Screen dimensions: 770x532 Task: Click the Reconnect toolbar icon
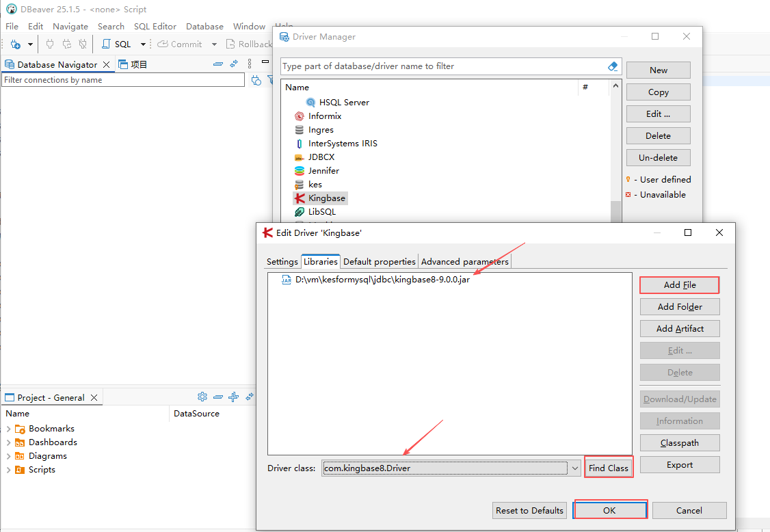(x=66, y=44)
